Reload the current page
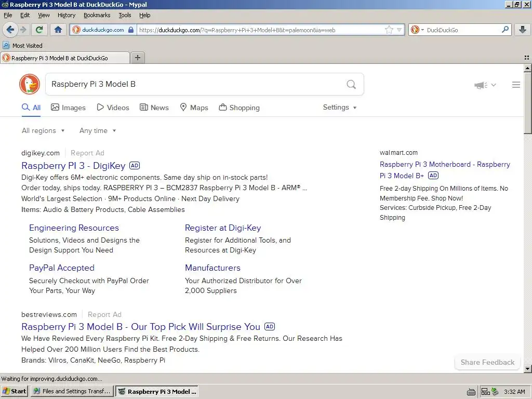532x399 pixels. point(39,30)
